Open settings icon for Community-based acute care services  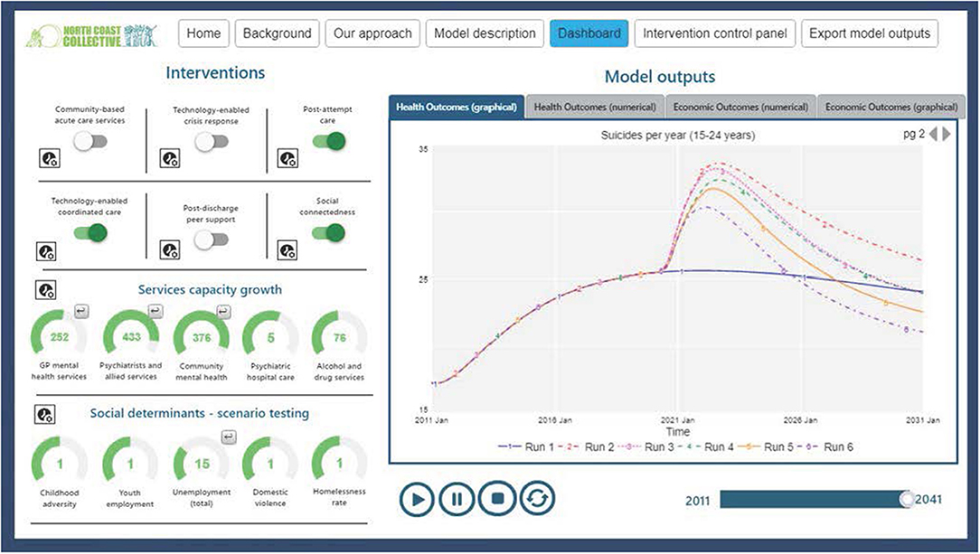50,159
